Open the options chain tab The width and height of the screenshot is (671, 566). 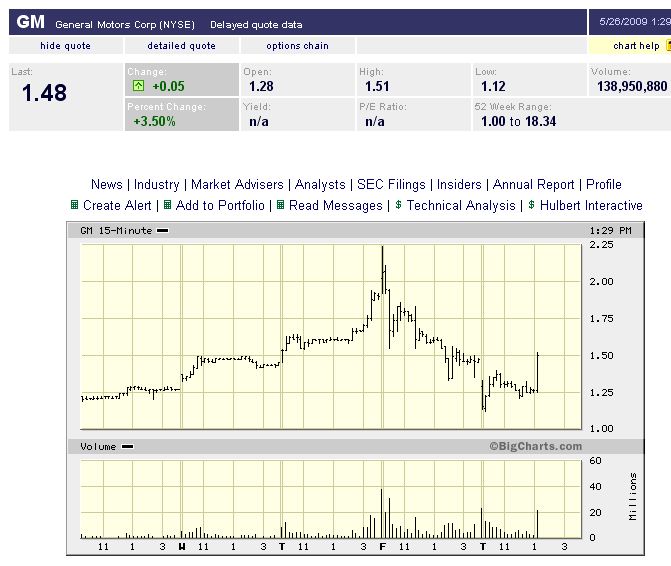(x=297, y=46)
